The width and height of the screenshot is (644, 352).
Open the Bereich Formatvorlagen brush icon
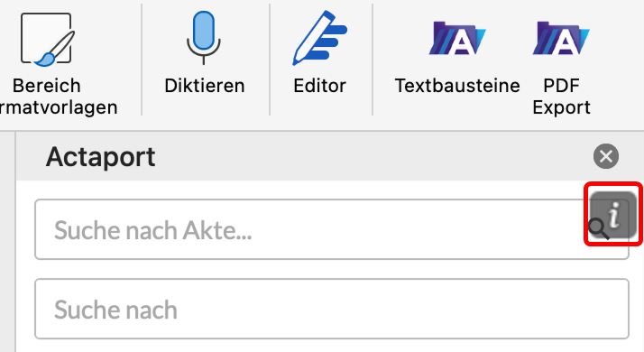48,40
